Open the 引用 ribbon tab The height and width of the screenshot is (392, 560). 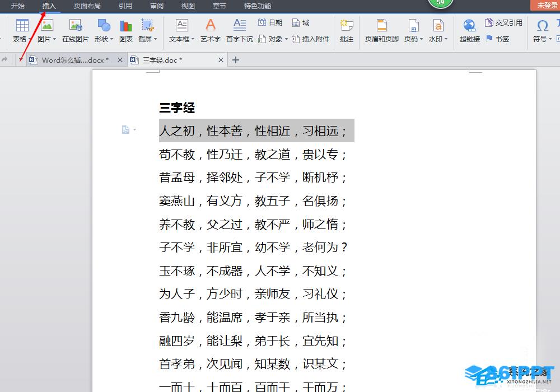(x=125, y=6)
